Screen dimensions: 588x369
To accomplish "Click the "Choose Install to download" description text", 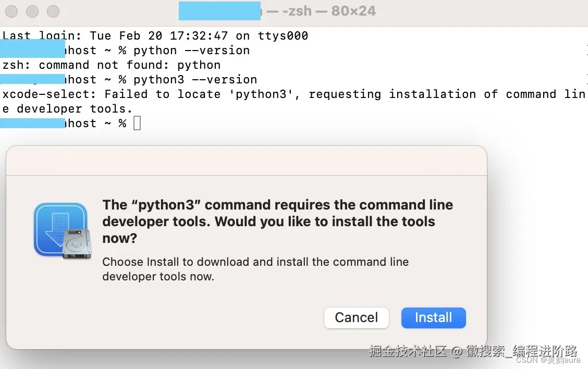I will 255,268.
